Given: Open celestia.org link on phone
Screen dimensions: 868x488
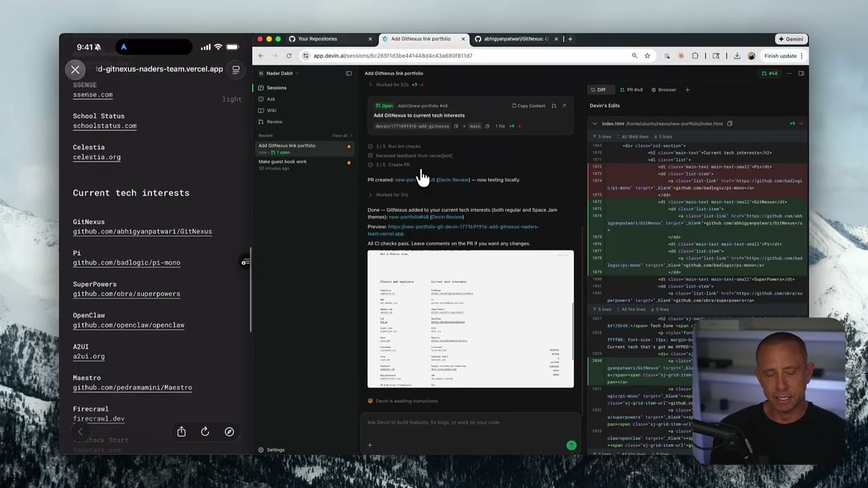Looking at the screenshot, I should [97, 157].
